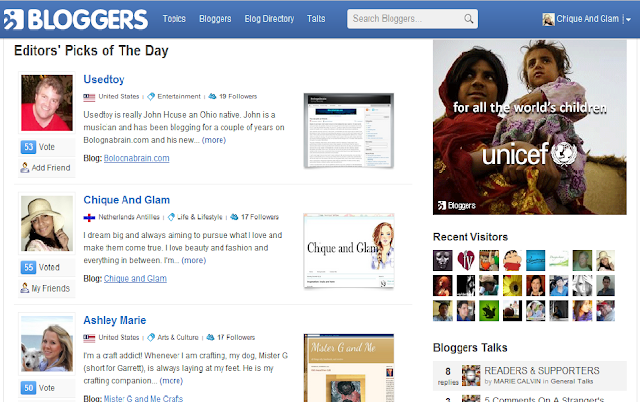The width and height of the screenshot is (640, 402).
Task: Click the UNICEF banner advertisement
Action: point(529,127)
